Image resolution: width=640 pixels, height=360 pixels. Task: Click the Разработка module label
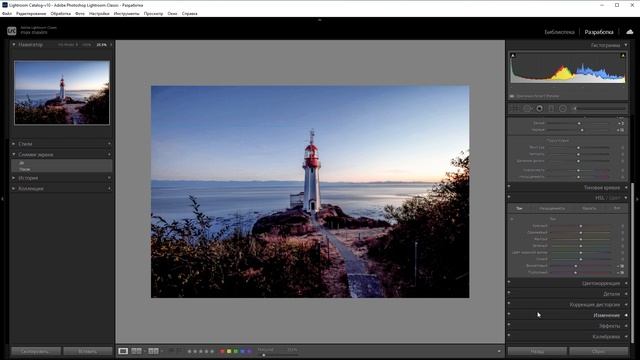[x=599, y=32]
